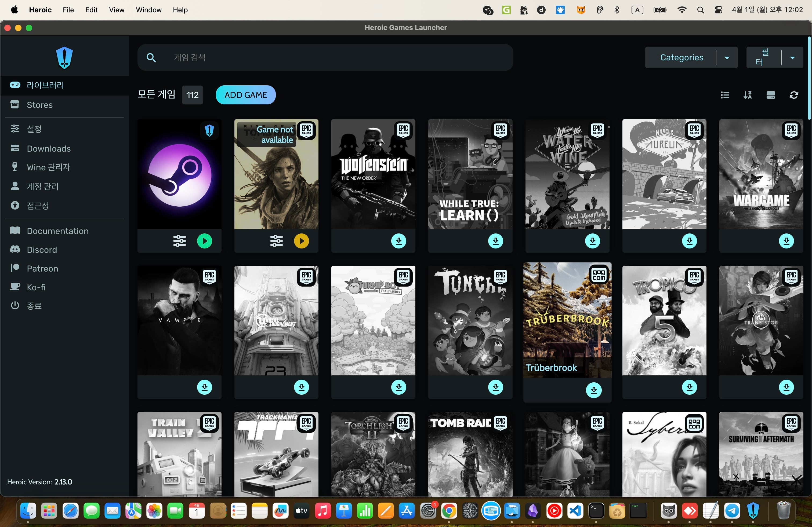Open settings for the Steam card

179,241
